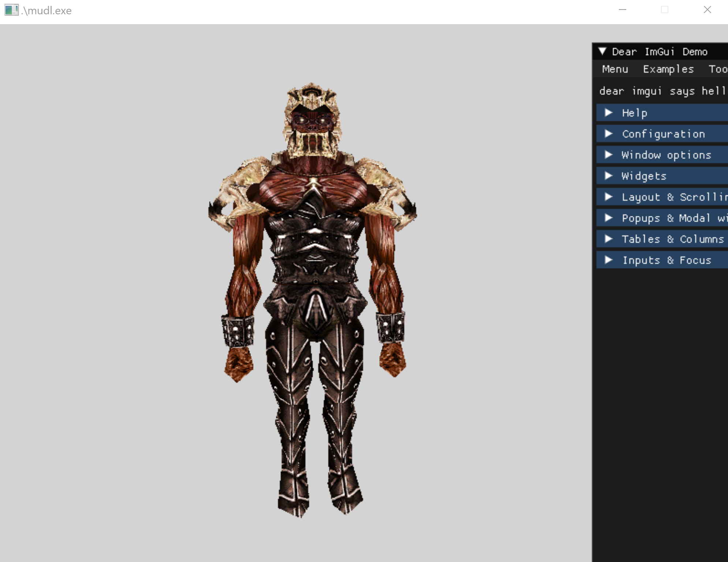Open the Examples menu
Screen dimensions: 728x562
click(x=668, y=69)
